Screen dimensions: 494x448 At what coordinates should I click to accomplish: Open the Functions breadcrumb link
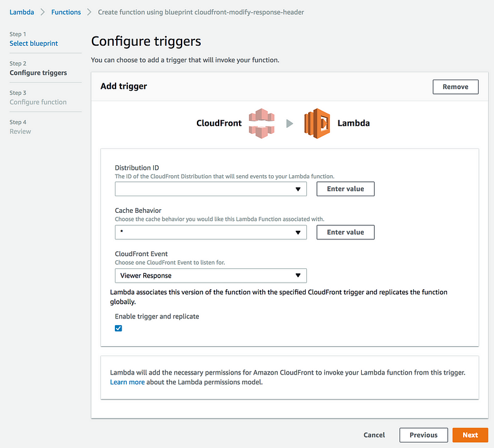coord(66,12)
